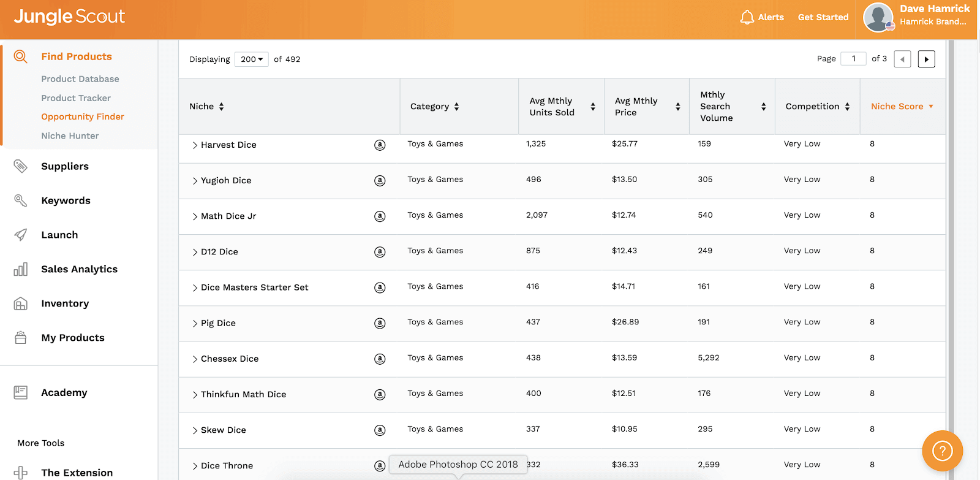Click The Extension link

coord(77,473)
